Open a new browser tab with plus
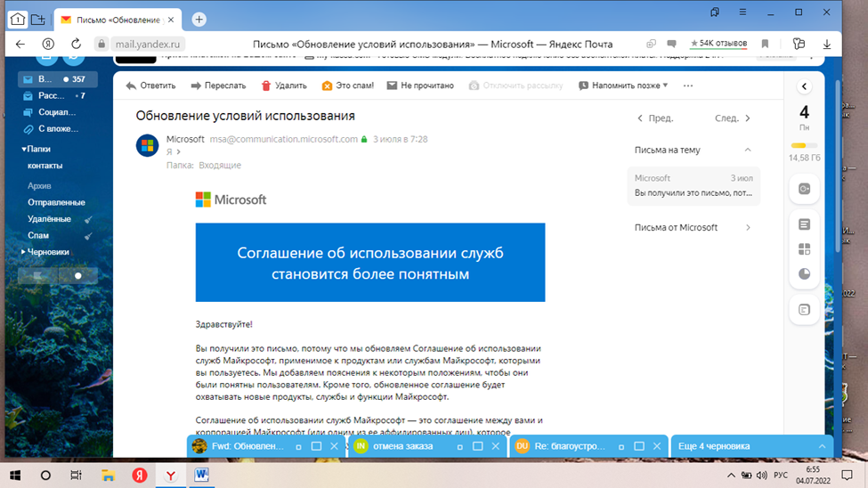 [x=199, y=20]
